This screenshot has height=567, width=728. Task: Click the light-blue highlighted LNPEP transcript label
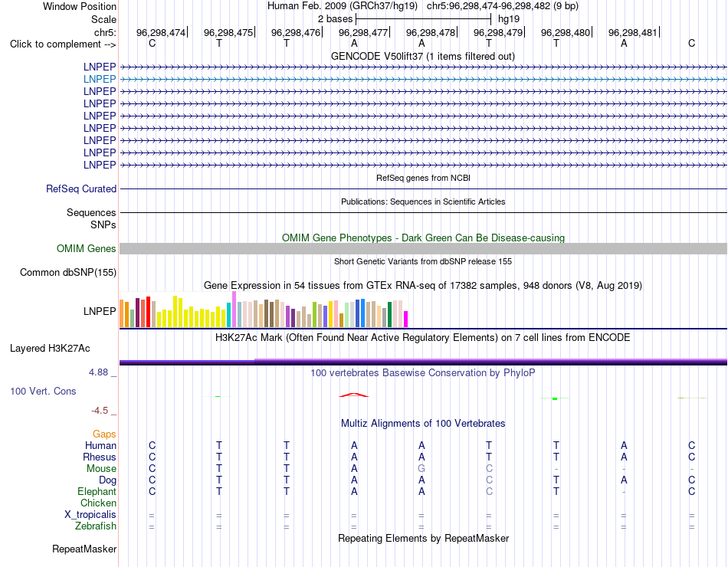[x=100, y=80]
